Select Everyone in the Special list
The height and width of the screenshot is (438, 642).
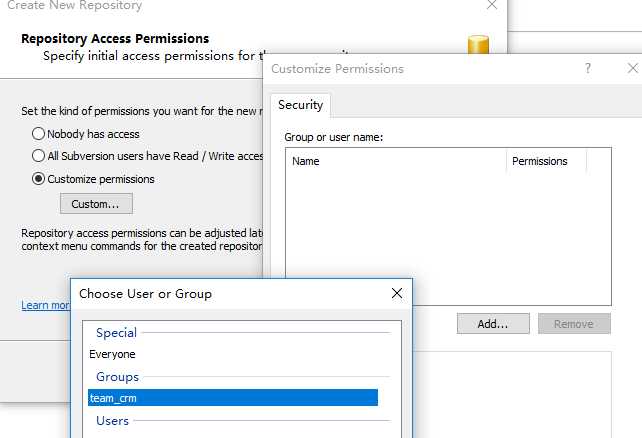tap(113, 354)
